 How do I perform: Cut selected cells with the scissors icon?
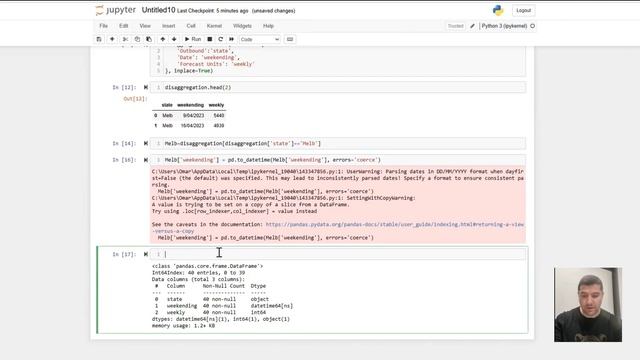click(x=125, y=39)
